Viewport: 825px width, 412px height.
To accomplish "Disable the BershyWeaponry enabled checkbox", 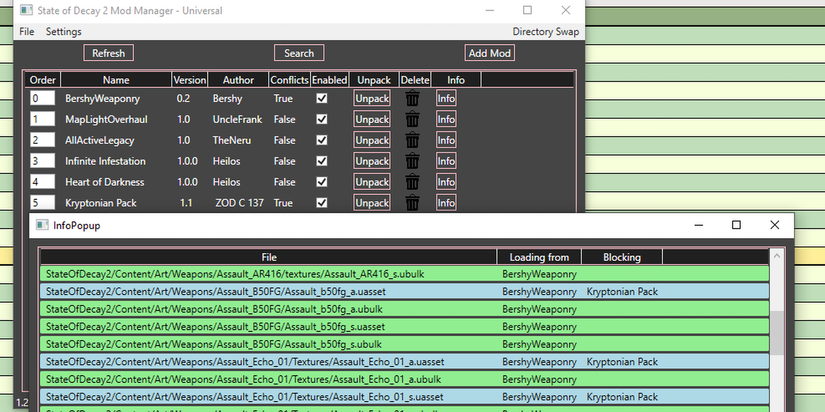I will pos(322,99).
